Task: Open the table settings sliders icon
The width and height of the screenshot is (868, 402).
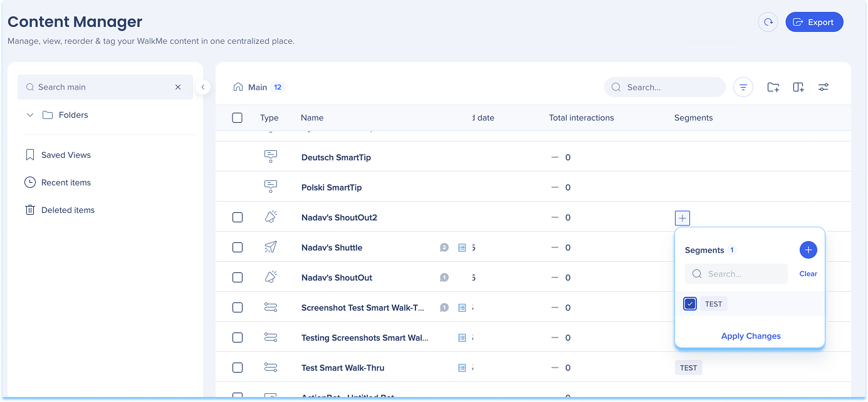Action: coord(824,87)
